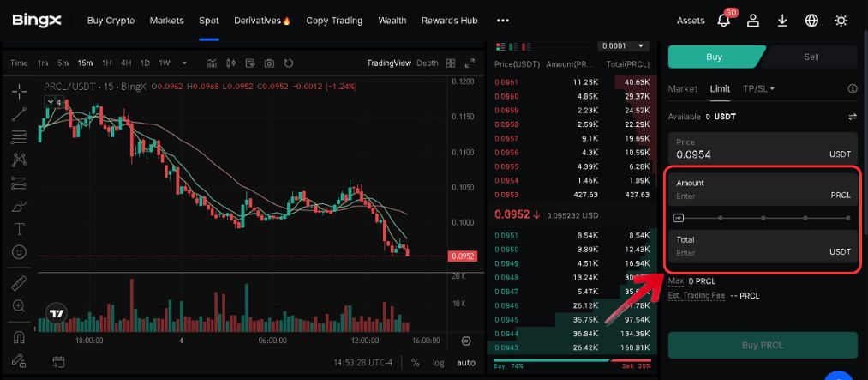Click the download app icon in header
The image size is (868, 380).
pos(782,21)
